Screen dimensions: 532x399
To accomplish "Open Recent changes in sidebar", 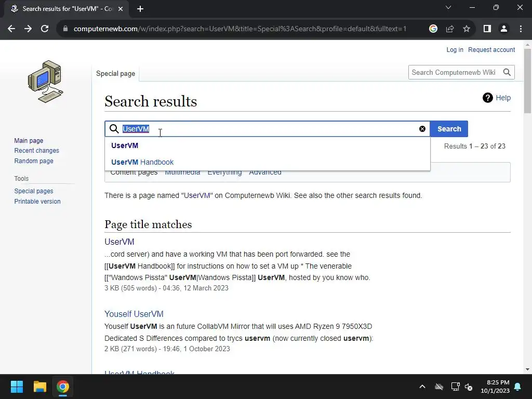I will click(x=37, y=150).
